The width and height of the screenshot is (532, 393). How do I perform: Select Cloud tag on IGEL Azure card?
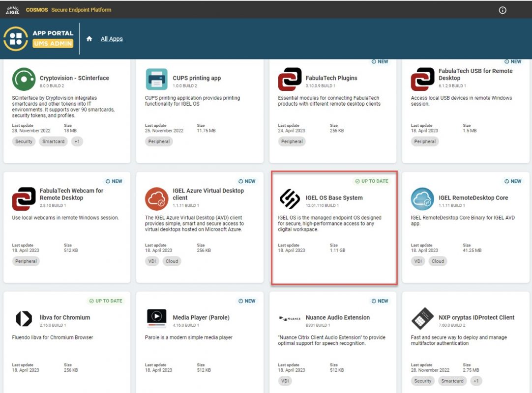coord(172,261)
